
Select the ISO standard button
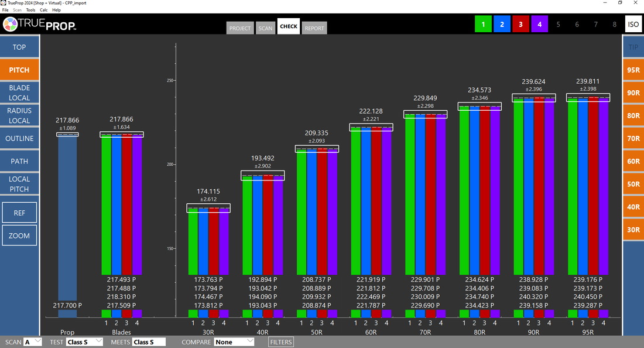633,25
